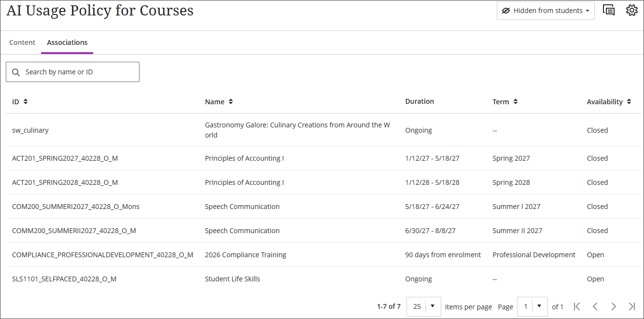Open the conversations panel icon
The image size is (644, 319).
[x=608, y=10]
